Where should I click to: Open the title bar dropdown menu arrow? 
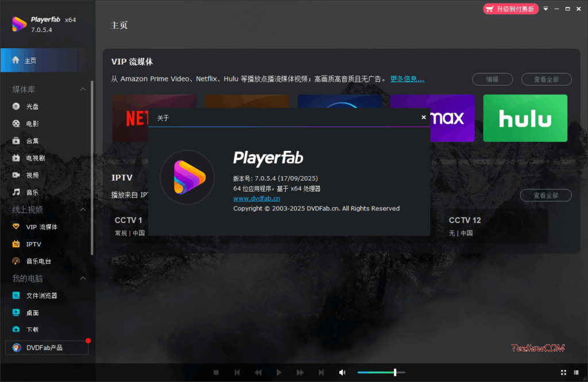click(x=546, y=9)
